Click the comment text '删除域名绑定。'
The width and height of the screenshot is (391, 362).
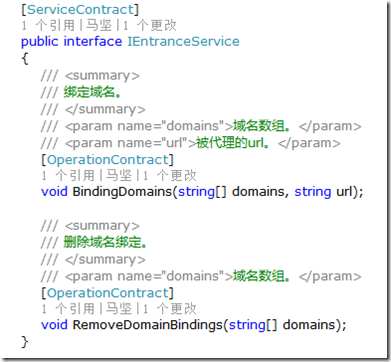point(105,242)
